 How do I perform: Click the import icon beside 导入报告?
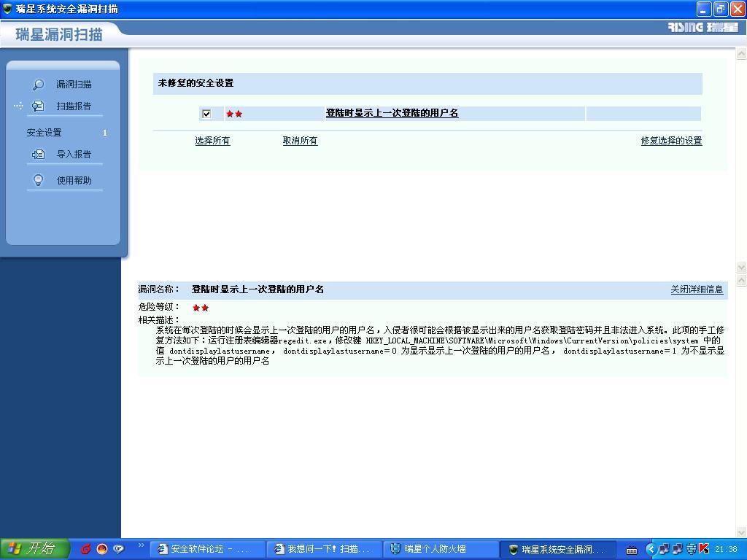pyautogui.click(x=38, y=155)
